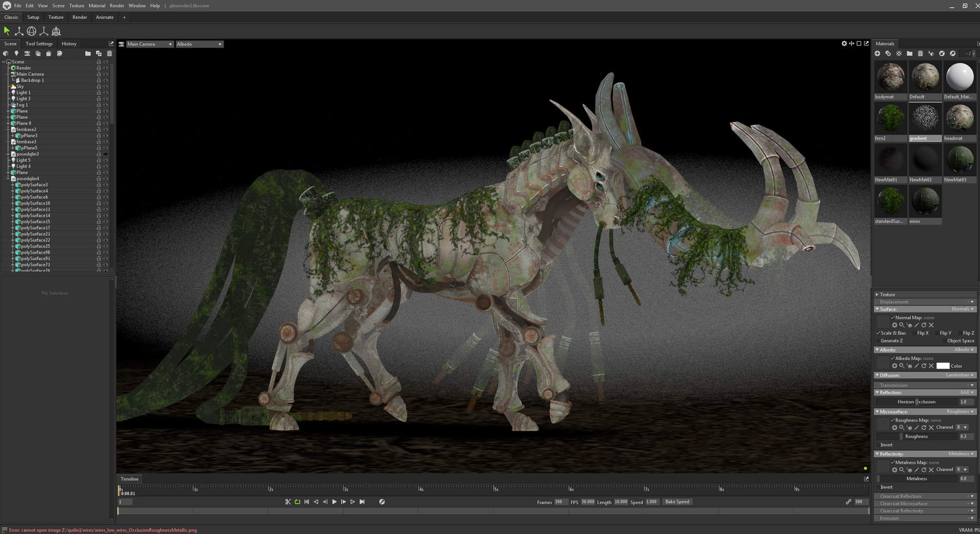Delete the selected scene object via trash icon
980x534 pixels.
(109, 54)
